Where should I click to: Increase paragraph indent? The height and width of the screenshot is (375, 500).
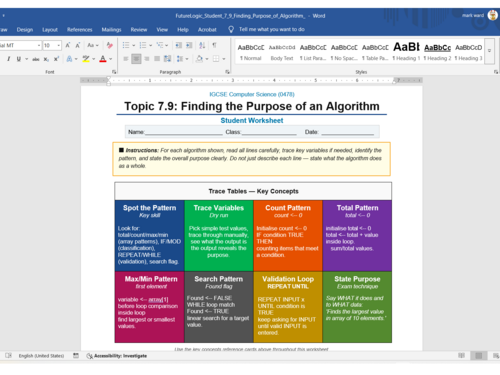point(189,45)
